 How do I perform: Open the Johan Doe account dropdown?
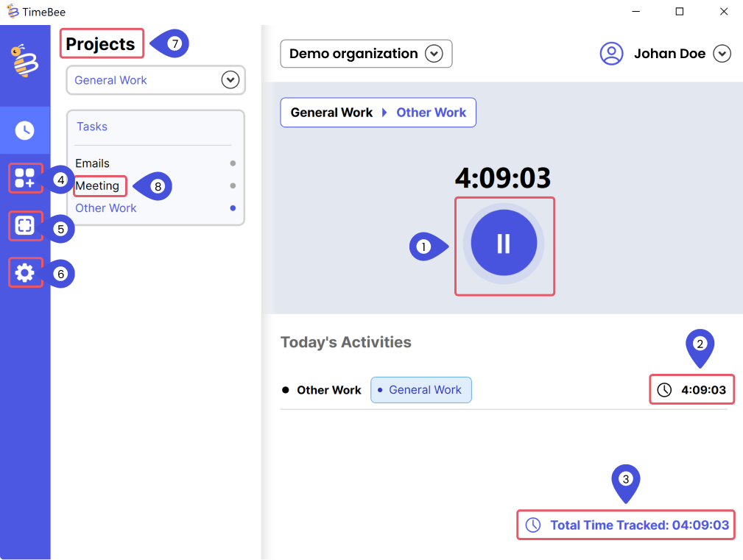pyautogui.click(x=722, y=53)
